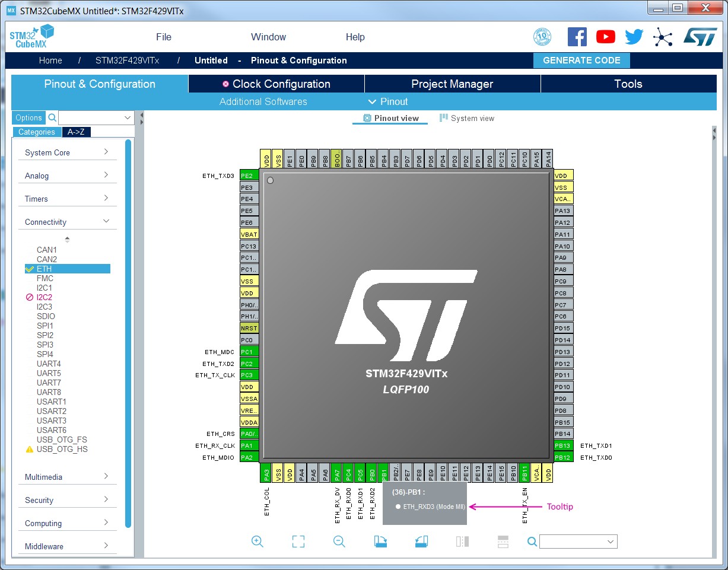Select USART1 in connectivity list
Image resolution: width=728 pixels, height=570 pixels.
51,402
